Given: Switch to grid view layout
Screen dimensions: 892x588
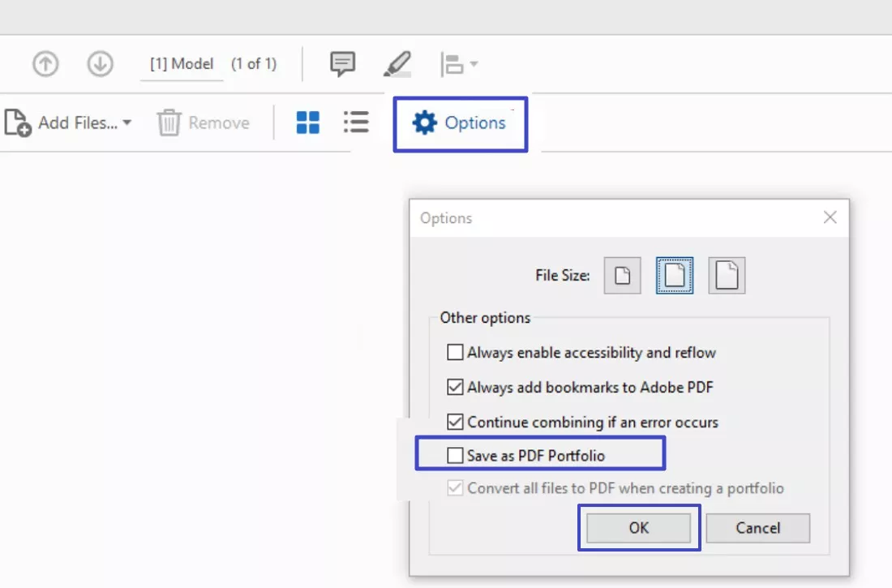Looking at the screenshot, I should [x=308, y=122].
